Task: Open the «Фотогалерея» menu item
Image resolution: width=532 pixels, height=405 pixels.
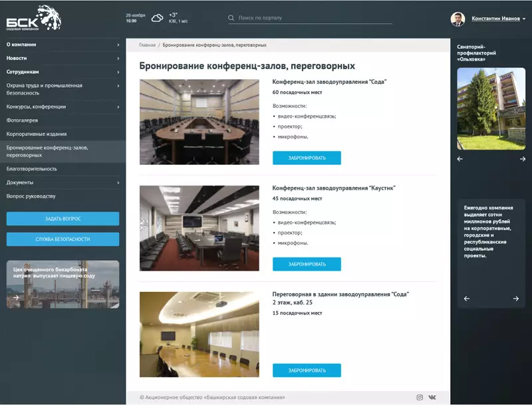Action: tap(23, 120)
